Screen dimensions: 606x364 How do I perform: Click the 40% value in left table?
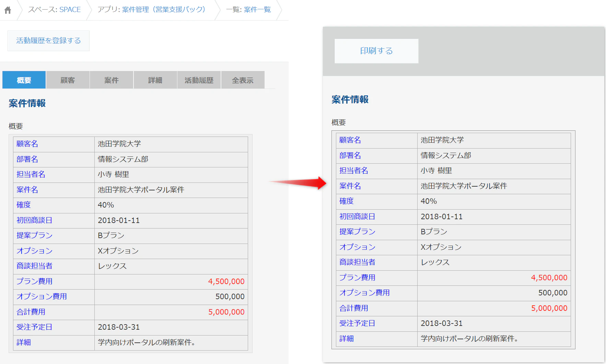click(106, 205)
